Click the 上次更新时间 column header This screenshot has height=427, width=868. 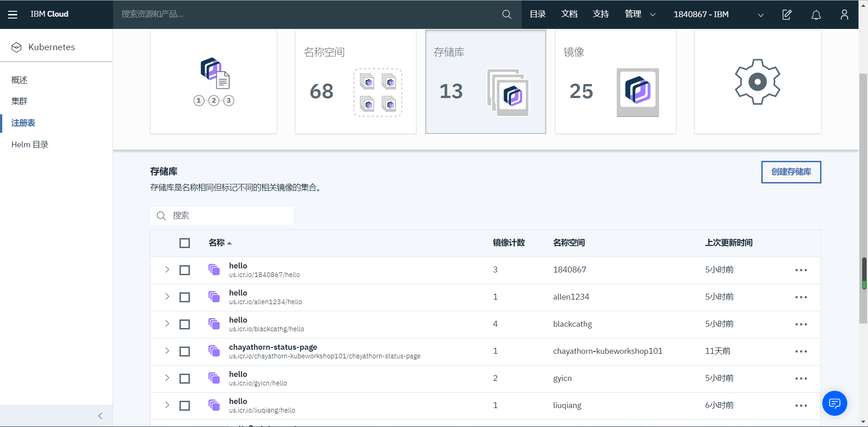729,243
